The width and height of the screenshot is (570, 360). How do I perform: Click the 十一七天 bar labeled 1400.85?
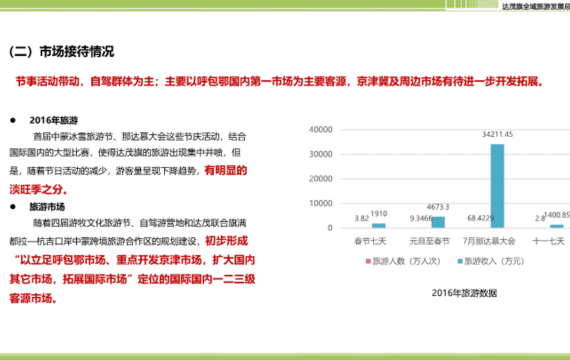click(x=557, y=226)
